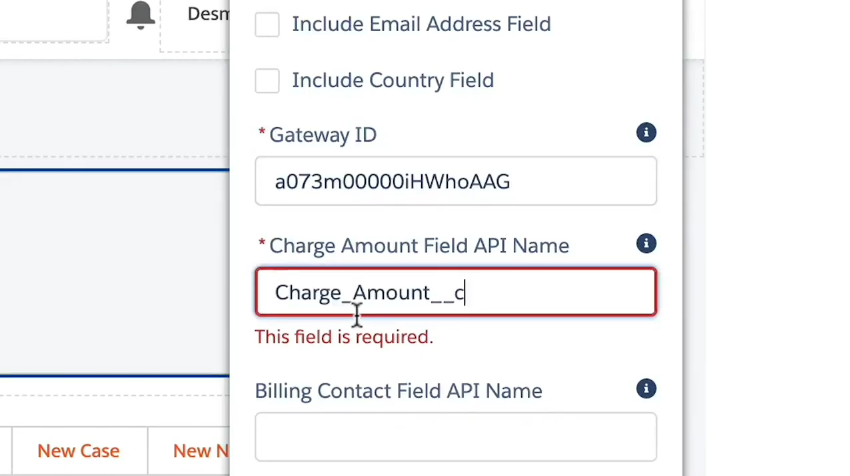Screen dimensions: 850x476
Task: Click Charge Amount Field info icon
Action: 646,244
